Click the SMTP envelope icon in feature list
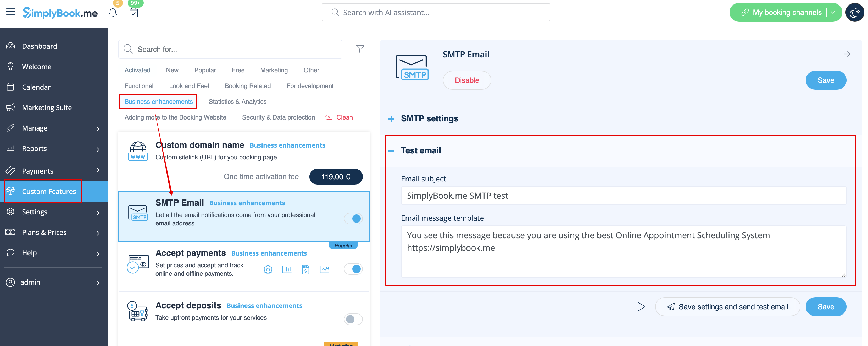868x346 pixels. [x=138, y=213]
